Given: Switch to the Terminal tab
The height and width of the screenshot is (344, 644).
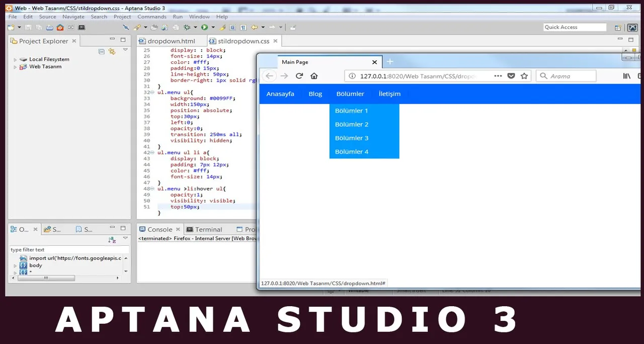Looking at the screenshot, I should 204,229.
